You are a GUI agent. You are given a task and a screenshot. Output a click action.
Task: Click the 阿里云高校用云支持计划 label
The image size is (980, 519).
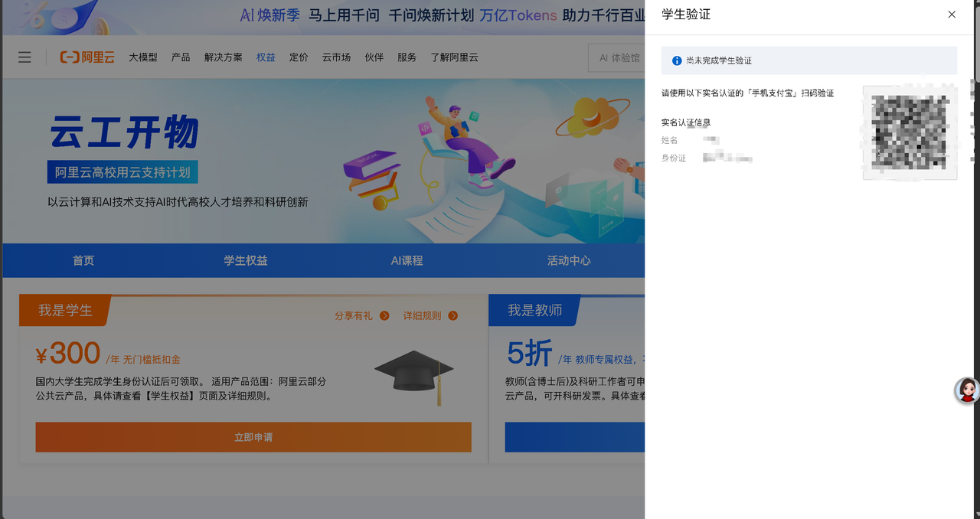tap(122, 172)
